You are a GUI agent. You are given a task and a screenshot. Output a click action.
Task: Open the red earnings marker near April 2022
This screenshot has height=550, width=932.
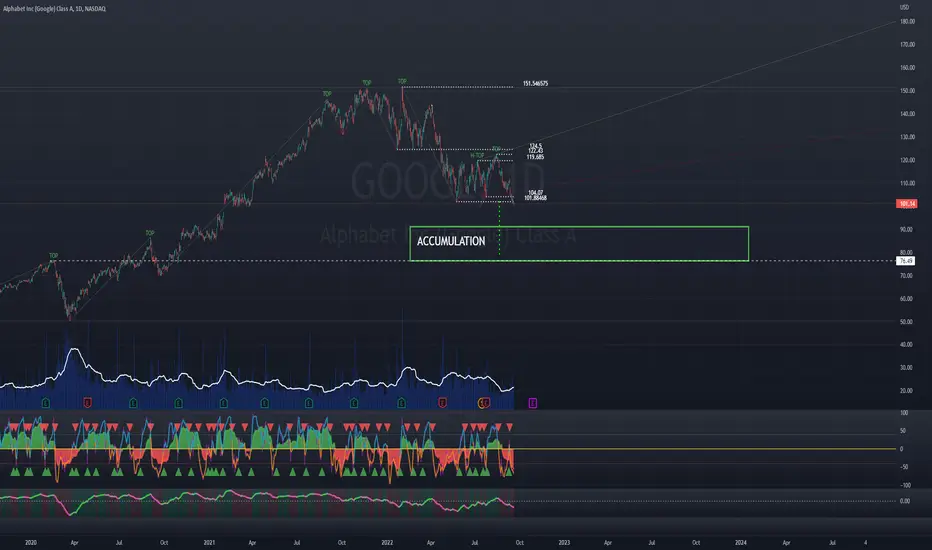pyautogui.click(x=442, y=403)
